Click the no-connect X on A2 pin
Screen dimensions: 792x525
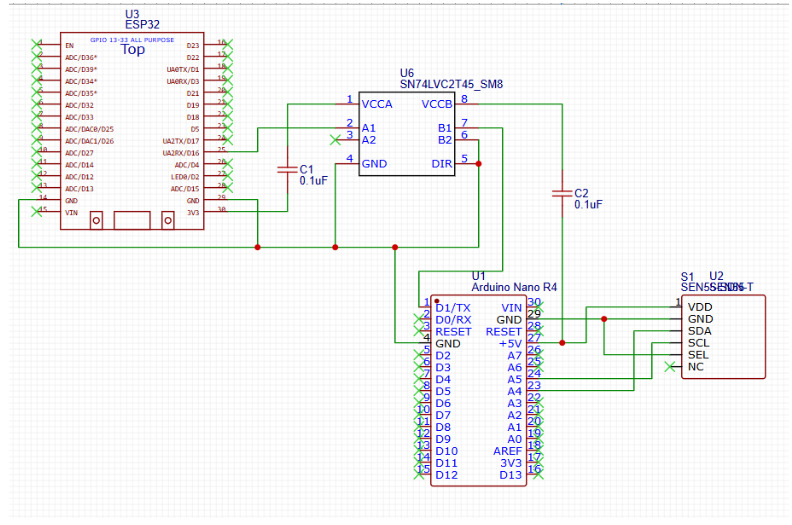point(335,140)
